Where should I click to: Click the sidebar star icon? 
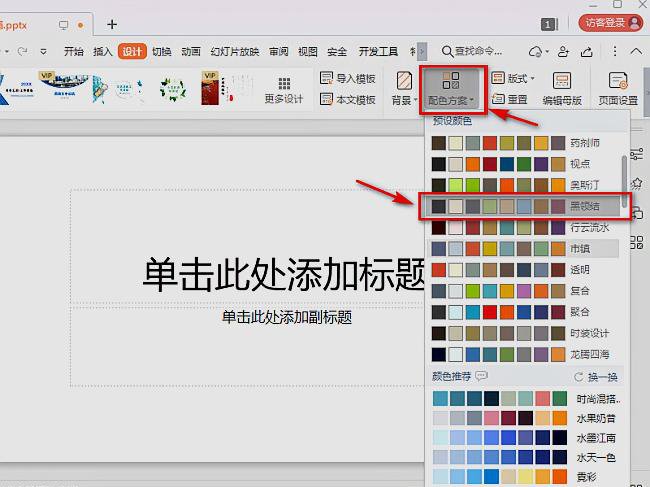[x=637, y=183]
